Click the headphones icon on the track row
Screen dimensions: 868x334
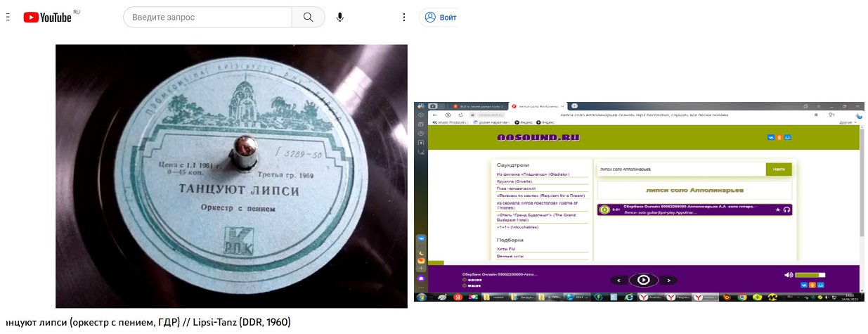pyautogui.click(x=786, y=210)
